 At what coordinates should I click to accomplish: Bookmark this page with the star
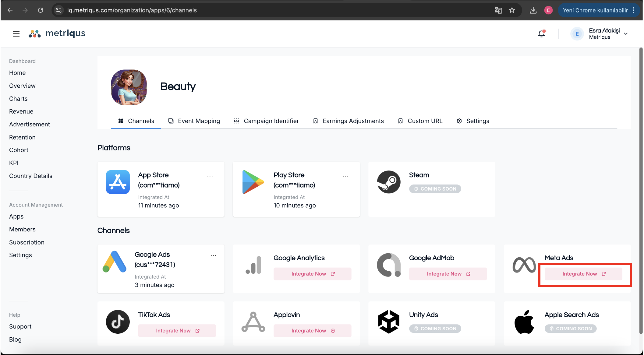pyautogui.click(x=512, y=10)
